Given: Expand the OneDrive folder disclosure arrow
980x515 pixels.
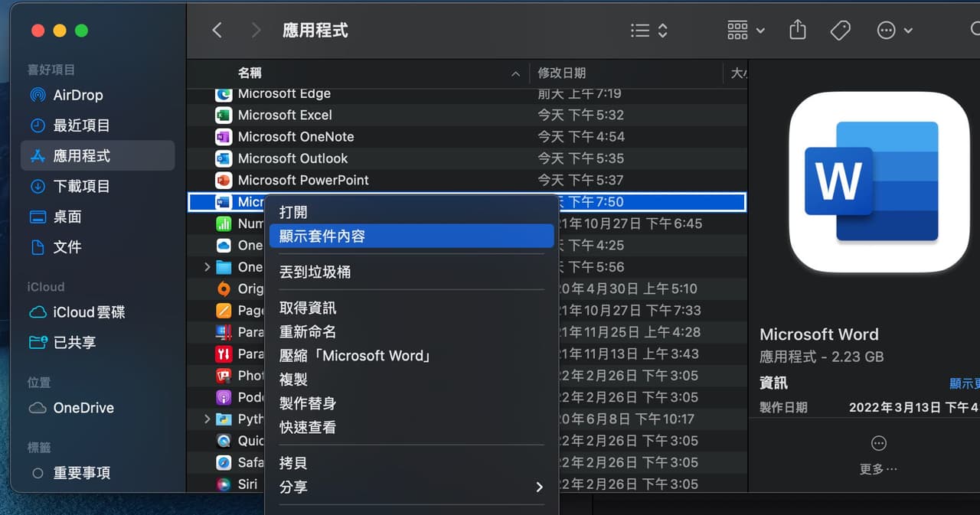Looking at the screenshot, I should [x=207, y=267].
